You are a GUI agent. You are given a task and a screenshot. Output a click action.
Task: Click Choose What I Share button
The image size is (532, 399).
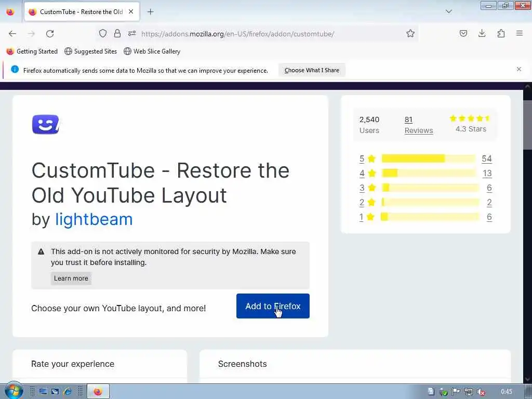[x=312, y=70]
